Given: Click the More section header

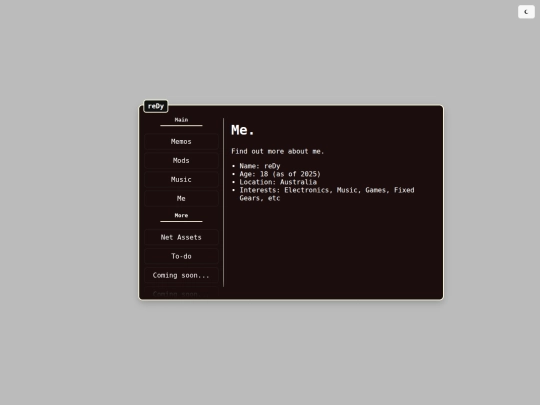Looking at the screenshot, I should pos(181,215).
